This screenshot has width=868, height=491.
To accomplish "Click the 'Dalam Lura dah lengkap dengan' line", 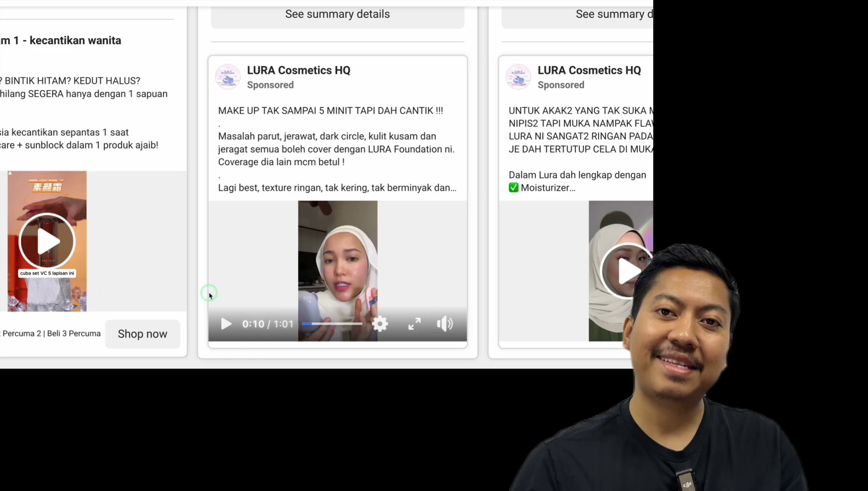I will tap(577, 175).
